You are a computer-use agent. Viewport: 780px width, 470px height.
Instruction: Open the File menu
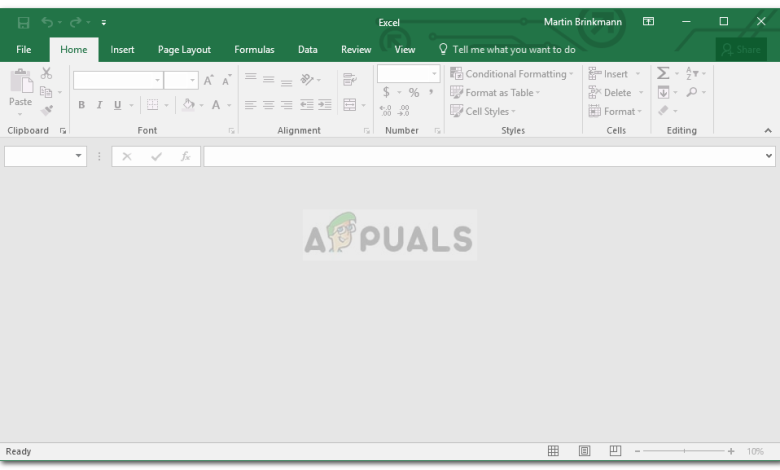[23, 49]
